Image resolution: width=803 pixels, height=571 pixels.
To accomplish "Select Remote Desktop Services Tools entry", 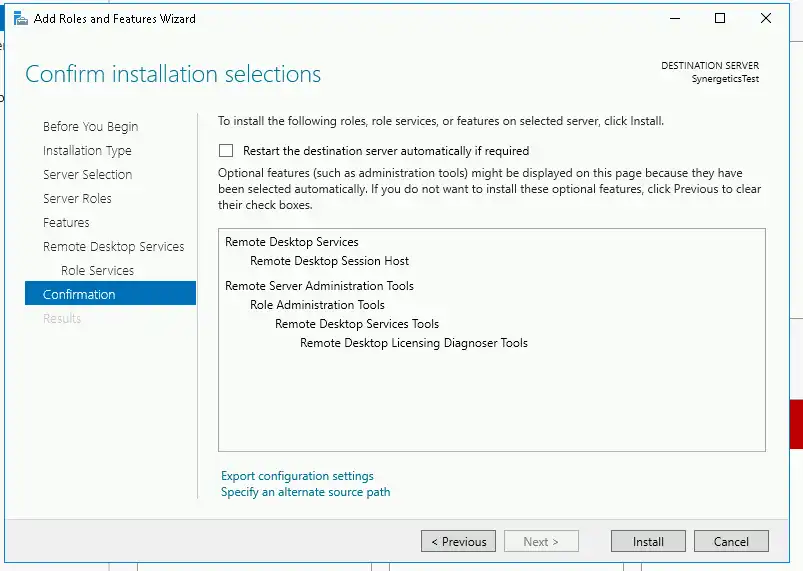I will click(x=357, y=324).
